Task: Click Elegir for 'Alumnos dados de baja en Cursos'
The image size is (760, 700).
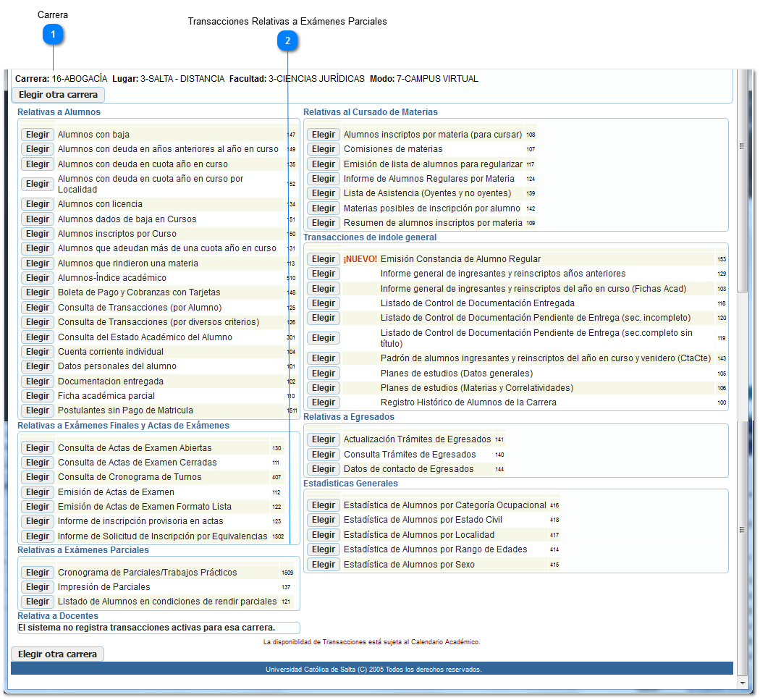Action: click(38, 219)
